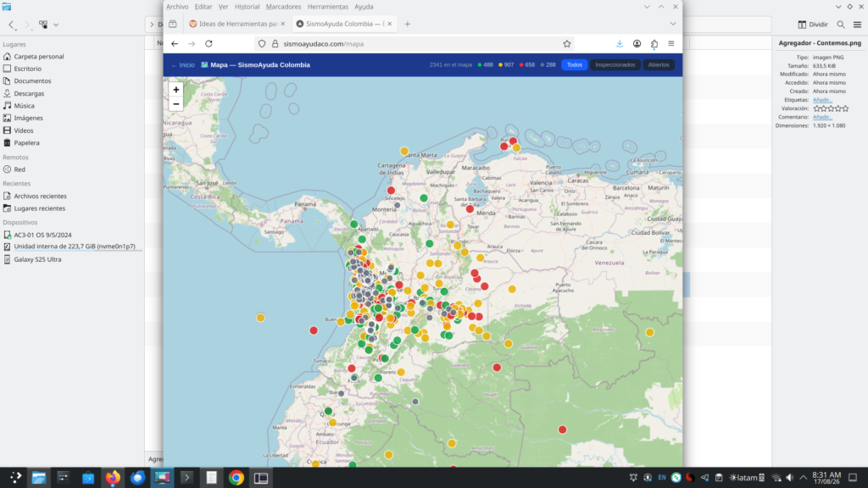
Task: Open Red under Remotos
Action: 19,169
